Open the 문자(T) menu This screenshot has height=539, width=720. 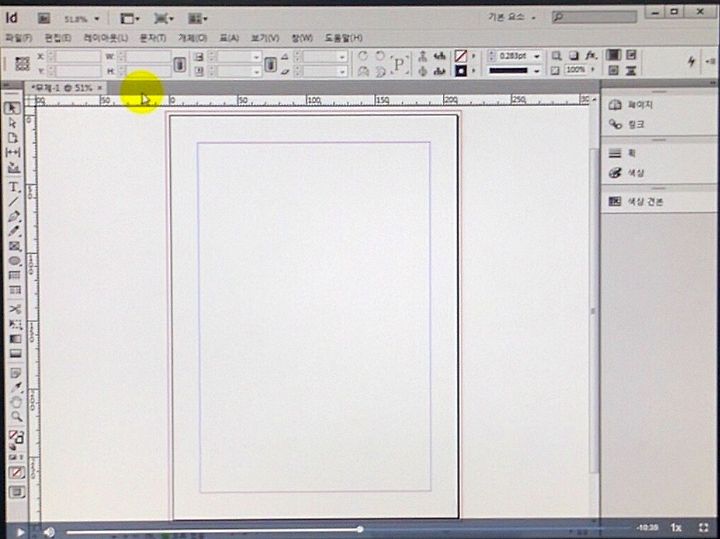(152, 38)
